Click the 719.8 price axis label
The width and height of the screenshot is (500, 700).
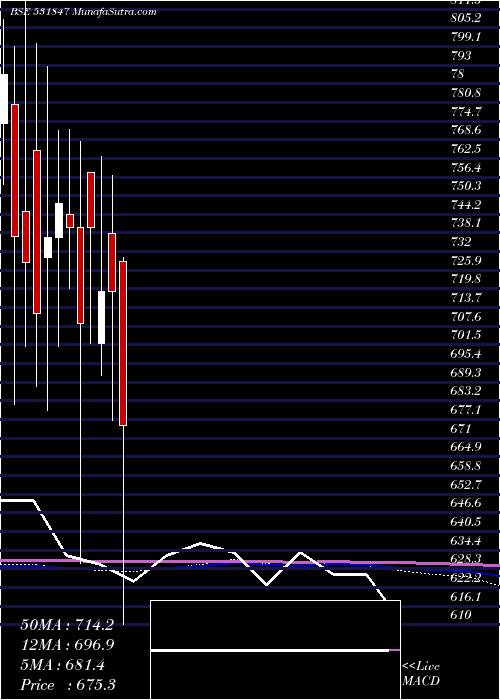pos(466,279)
